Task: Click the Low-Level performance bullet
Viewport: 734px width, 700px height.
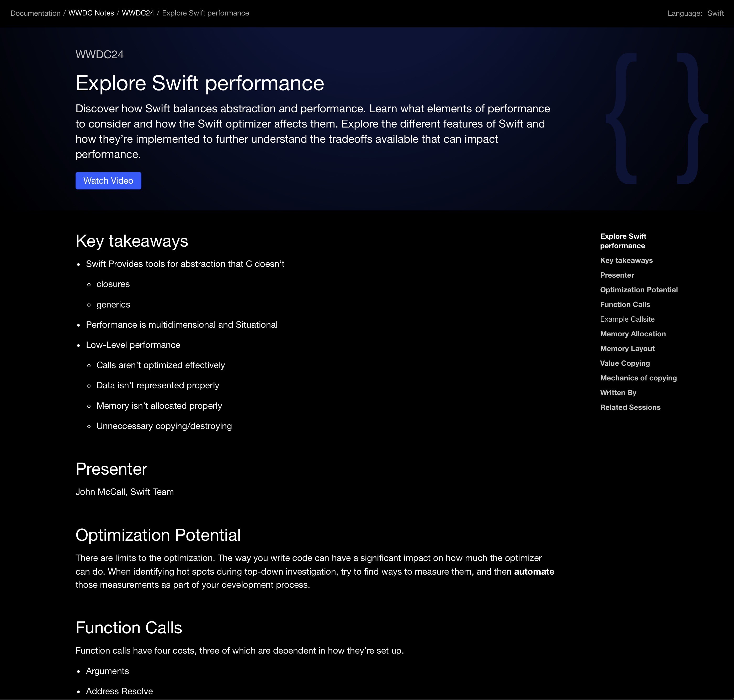Action: (133, 345)
